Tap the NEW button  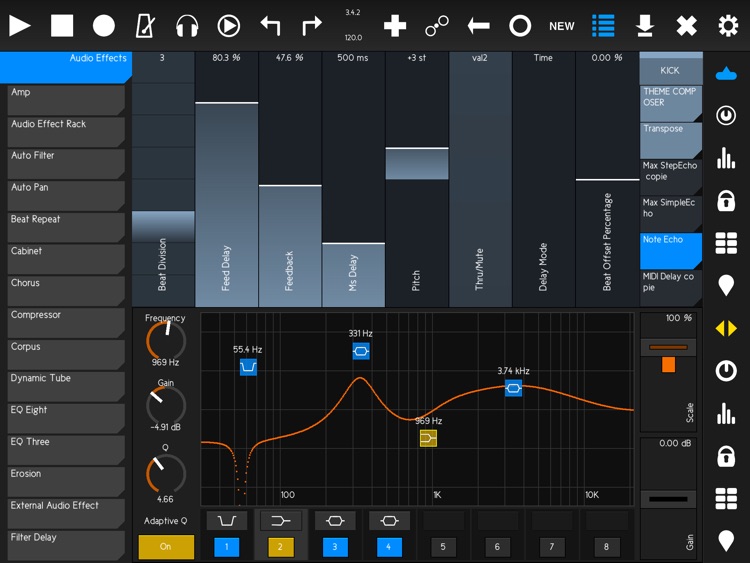pos(562,26)
